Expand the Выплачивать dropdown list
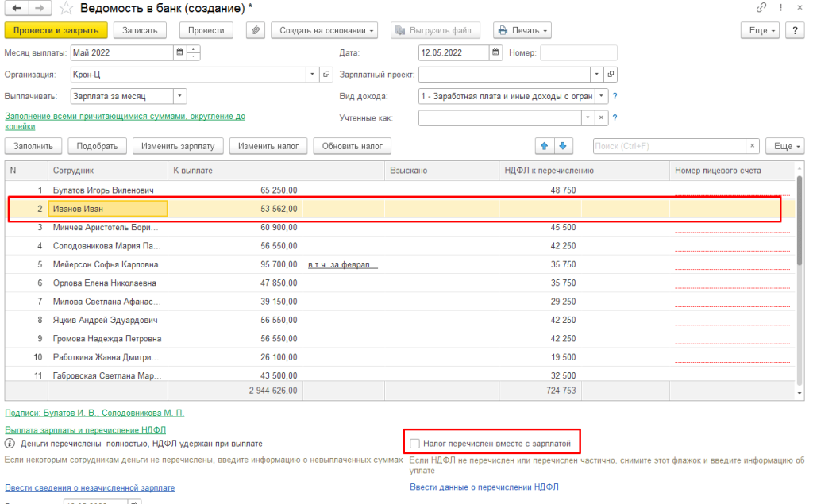This screenshot has width=813, height=504. [179, 96]
